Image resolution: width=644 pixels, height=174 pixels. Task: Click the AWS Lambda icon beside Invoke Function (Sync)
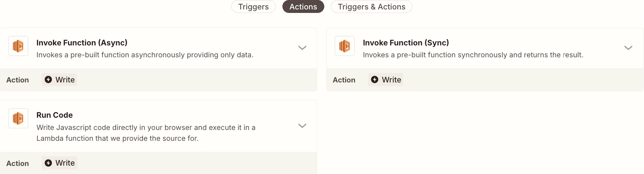click(x=344, y=46)
